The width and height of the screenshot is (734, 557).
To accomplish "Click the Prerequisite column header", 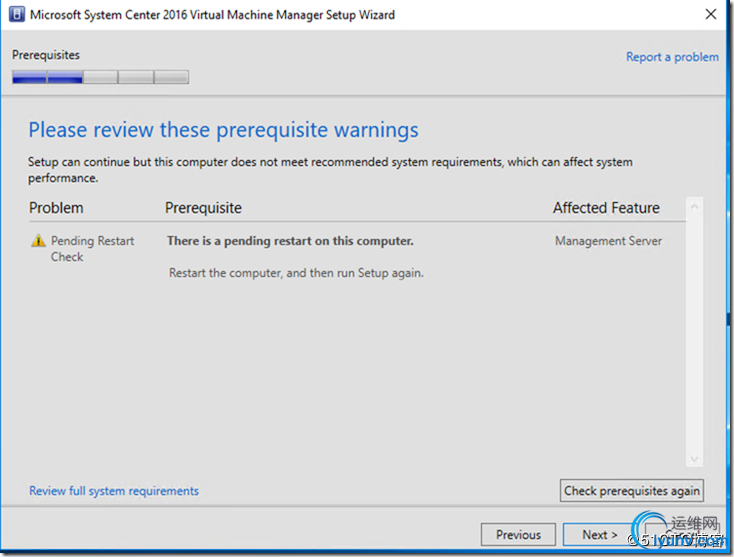I will coord(203,208).
